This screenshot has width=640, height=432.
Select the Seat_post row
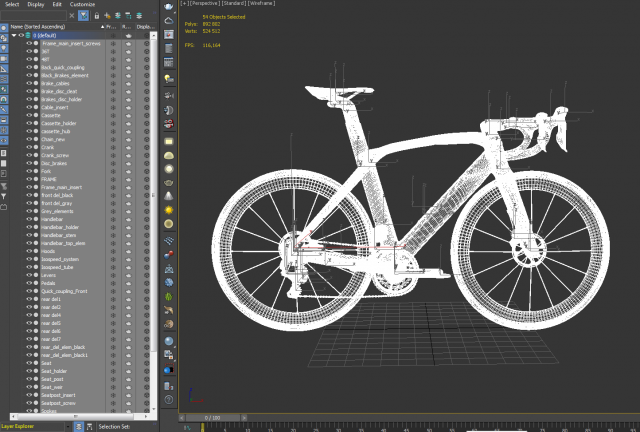coord(52,379)
